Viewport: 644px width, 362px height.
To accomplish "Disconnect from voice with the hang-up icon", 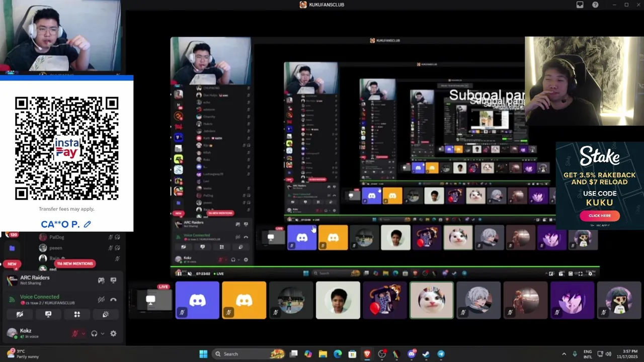I will click(x=113, y=300).
